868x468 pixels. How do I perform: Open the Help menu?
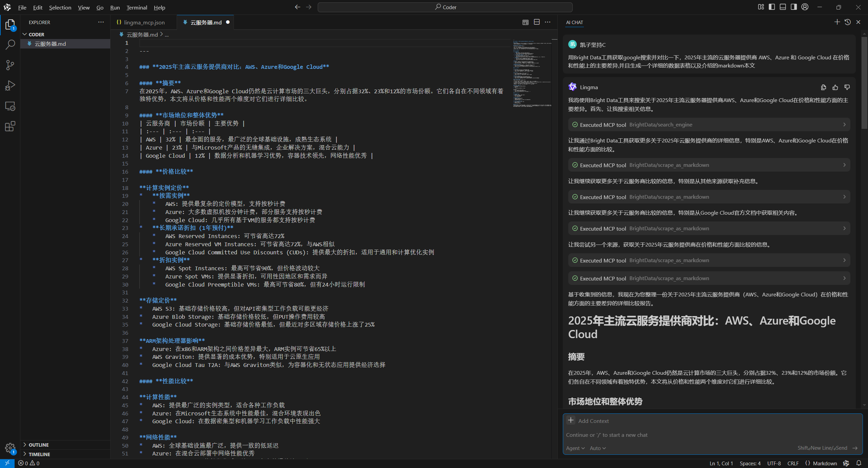(x=159, y=7)
